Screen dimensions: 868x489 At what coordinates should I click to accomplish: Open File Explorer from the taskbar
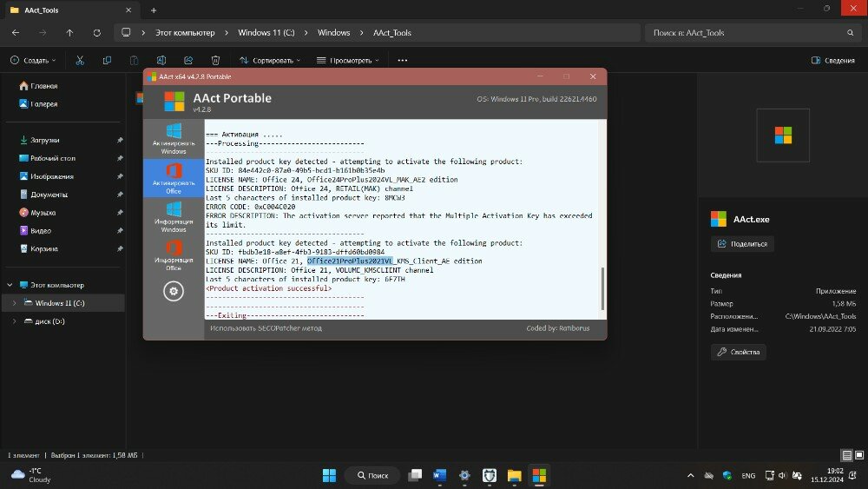click(x=514, y=475)
